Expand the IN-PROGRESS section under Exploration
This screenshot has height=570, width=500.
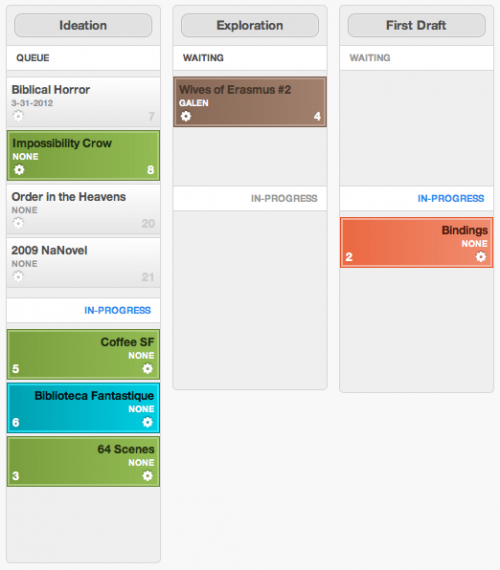click(x=250, y=198)
